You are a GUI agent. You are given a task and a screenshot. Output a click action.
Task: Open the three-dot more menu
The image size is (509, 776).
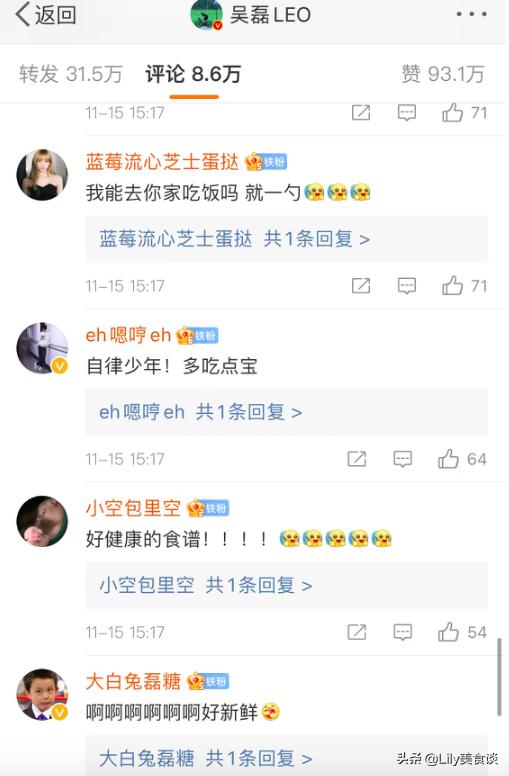pyautogui.click(x=471, y=14)
